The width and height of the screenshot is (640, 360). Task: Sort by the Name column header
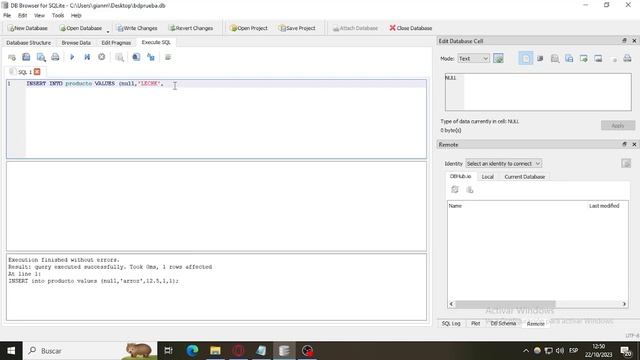coord(455,206)
